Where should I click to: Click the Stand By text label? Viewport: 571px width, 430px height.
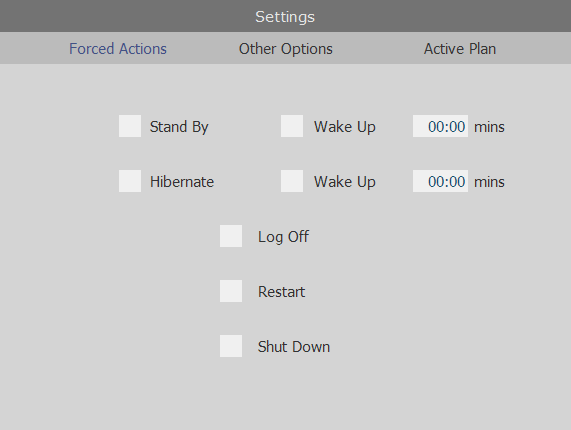pos(179,127)
